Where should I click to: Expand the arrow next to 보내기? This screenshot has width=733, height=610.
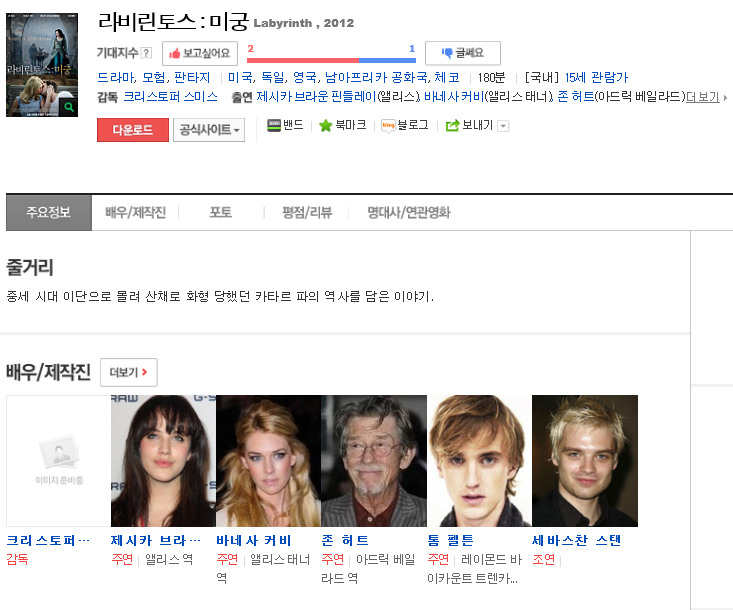pyautogui.click(x=503, y=126)
